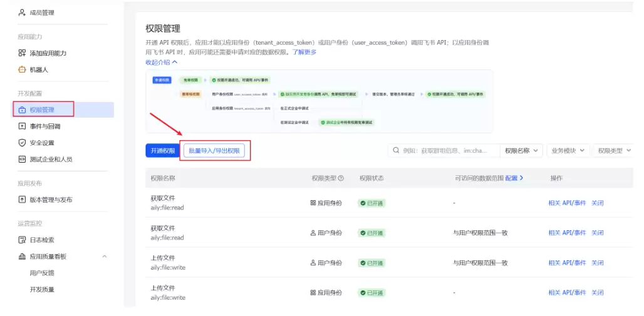Select 权限管理 in the sidebar
This screenshot has width=644, height=316.
pos(63,110)
